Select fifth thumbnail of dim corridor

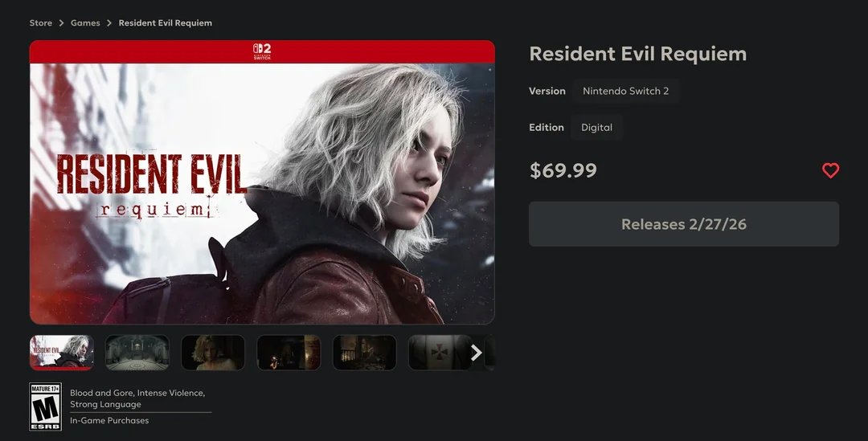[x=364, y=353]
